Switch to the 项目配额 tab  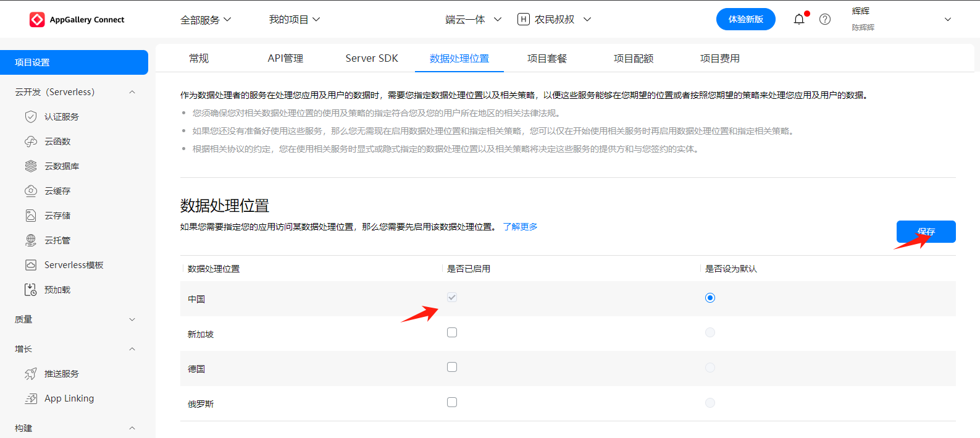[634, 59]
